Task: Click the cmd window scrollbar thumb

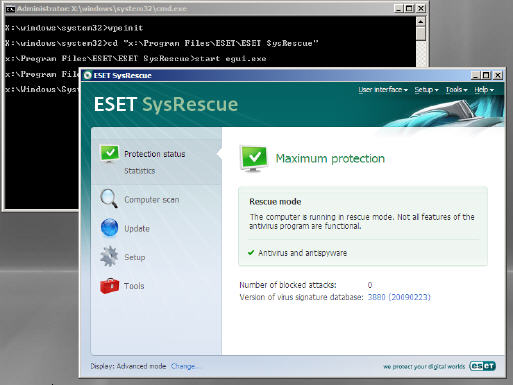Action: (421, 34)
